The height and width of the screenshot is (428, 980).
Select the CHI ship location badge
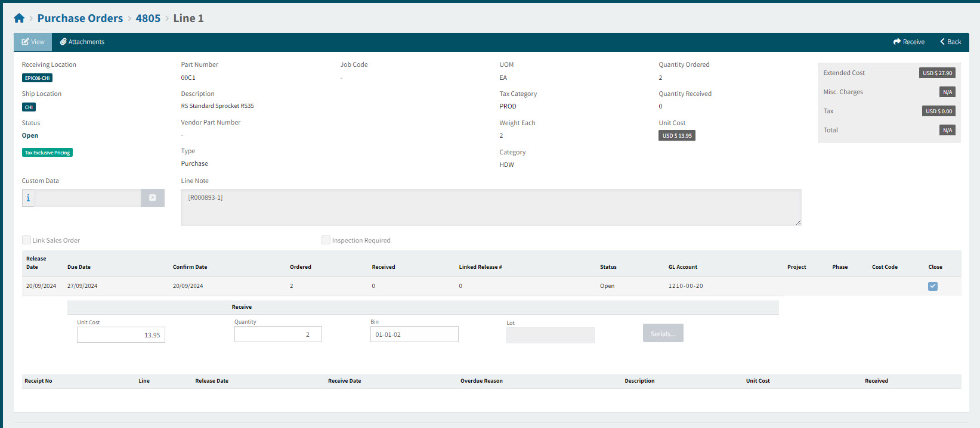[29, 107]
